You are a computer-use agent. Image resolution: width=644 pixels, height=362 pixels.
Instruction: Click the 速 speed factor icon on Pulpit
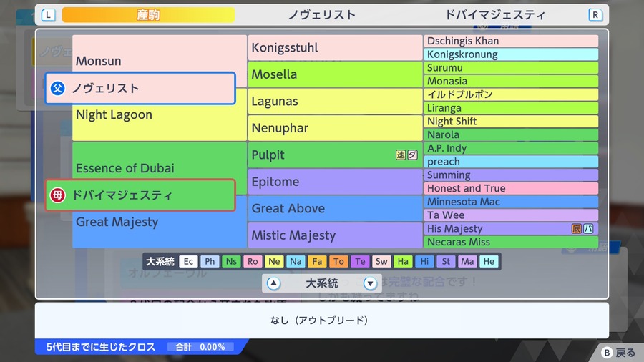point(401,155)
